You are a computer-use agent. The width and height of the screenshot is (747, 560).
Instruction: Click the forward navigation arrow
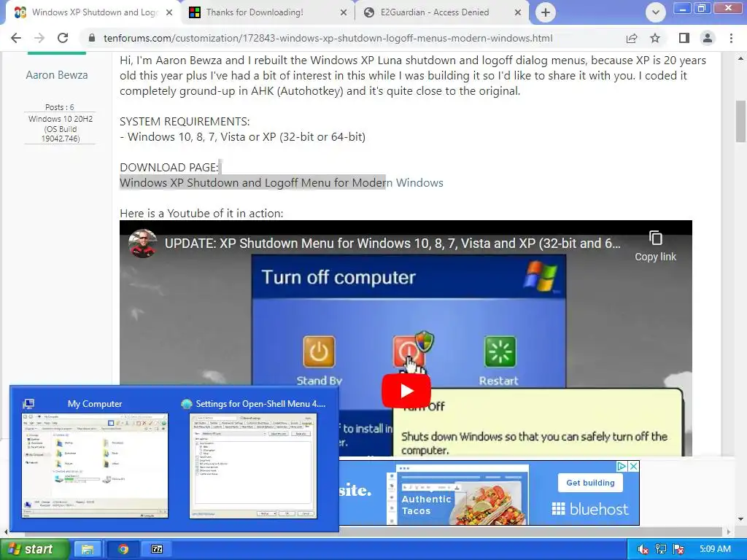(39, 38)
